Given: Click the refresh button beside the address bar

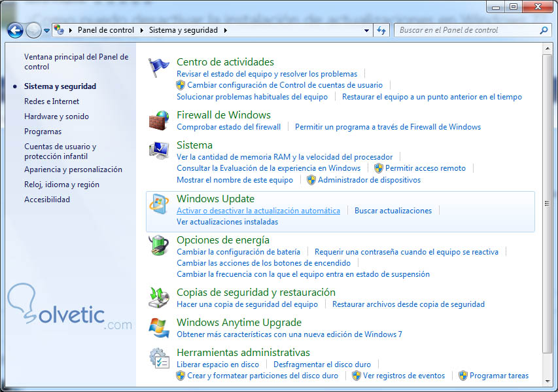Looking at the screenshot, I should (x=381, y=31).
